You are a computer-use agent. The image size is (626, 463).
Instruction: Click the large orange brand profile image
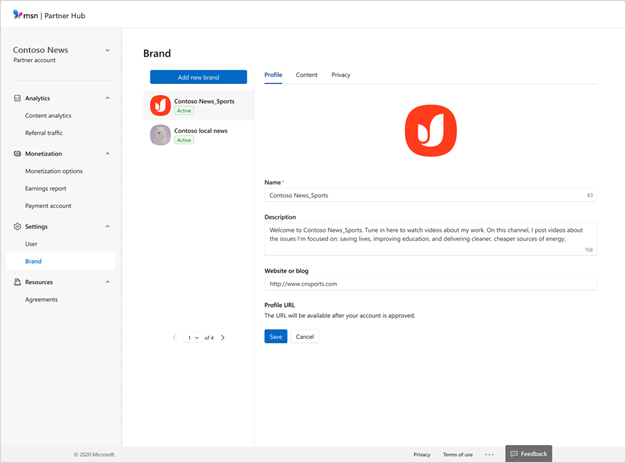click(x=430, y=131)
